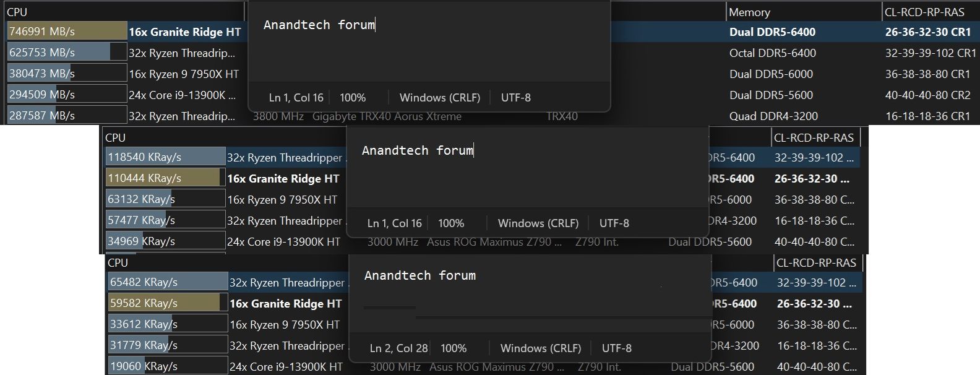The width and height of the screenshot is (980, 375).
Task: Click the Ln 2, Col 28 status indicator
Action: tap(398, 348)
